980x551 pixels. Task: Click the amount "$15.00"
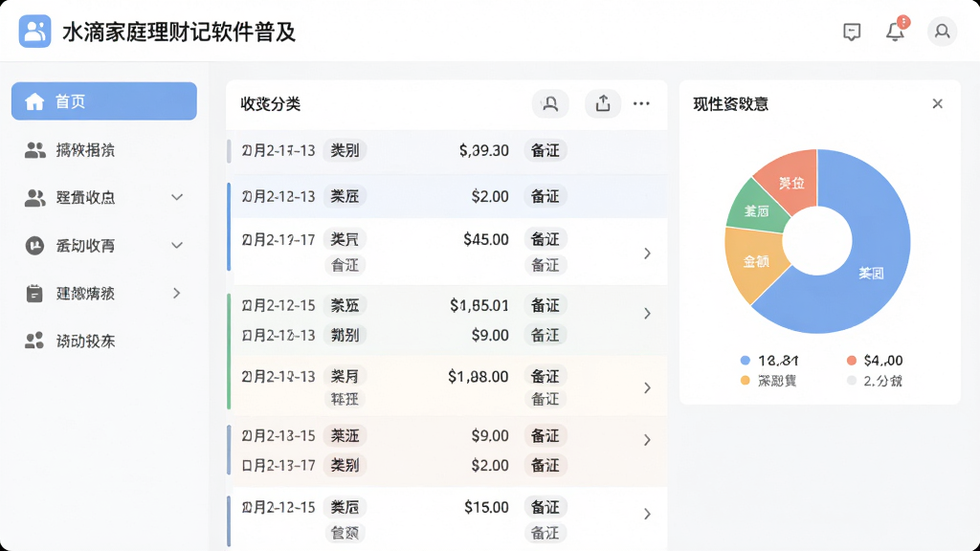tap(486, 507)
